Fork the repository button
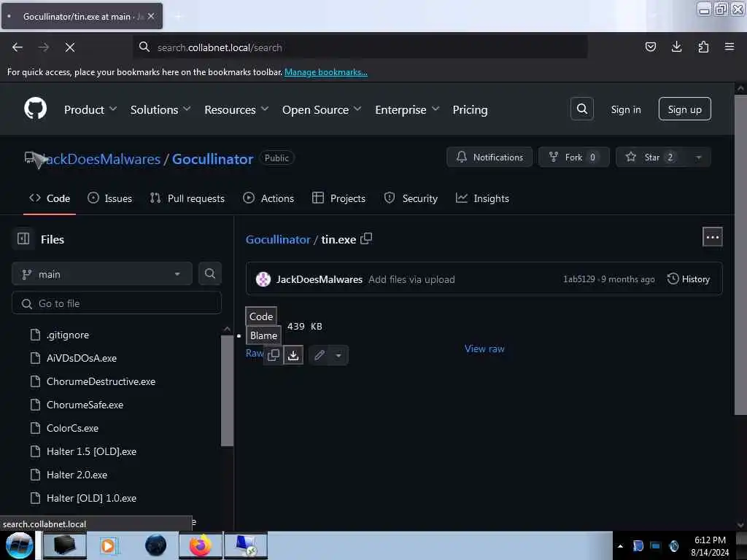 tap(573, 157)
